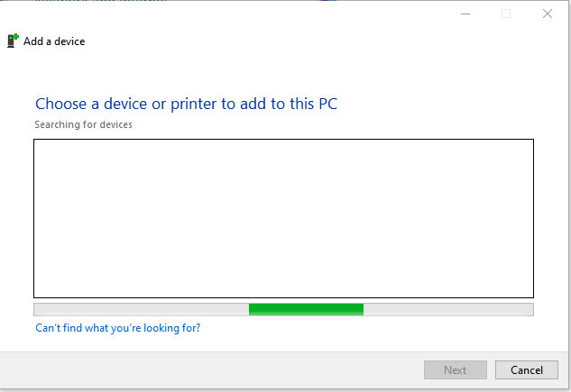Click the "Searching for devices" status text
The image size is (571, 392).
point(83,124)
